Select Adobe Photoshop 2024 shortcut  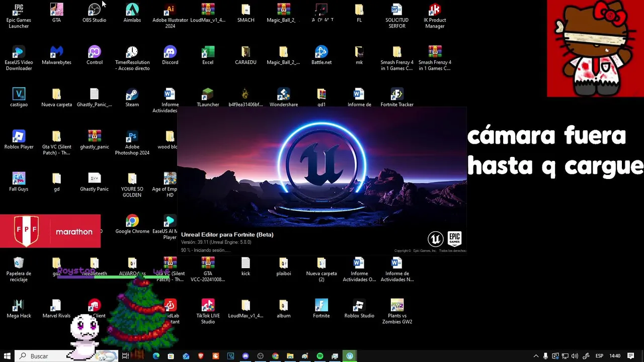132,142
